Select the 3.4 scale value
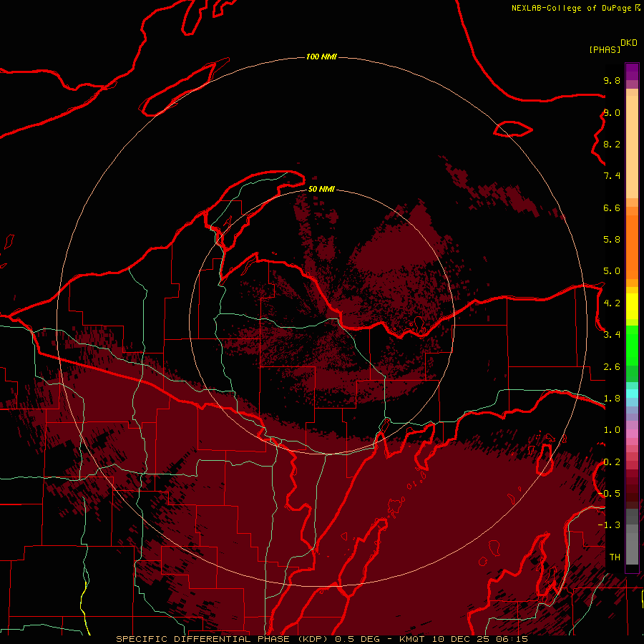644x644 pixels. pos(612,335)
